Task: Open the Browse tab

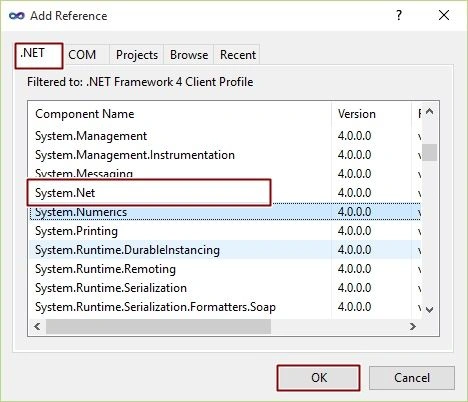Action: pyautogui.click(x=189, y=55)
